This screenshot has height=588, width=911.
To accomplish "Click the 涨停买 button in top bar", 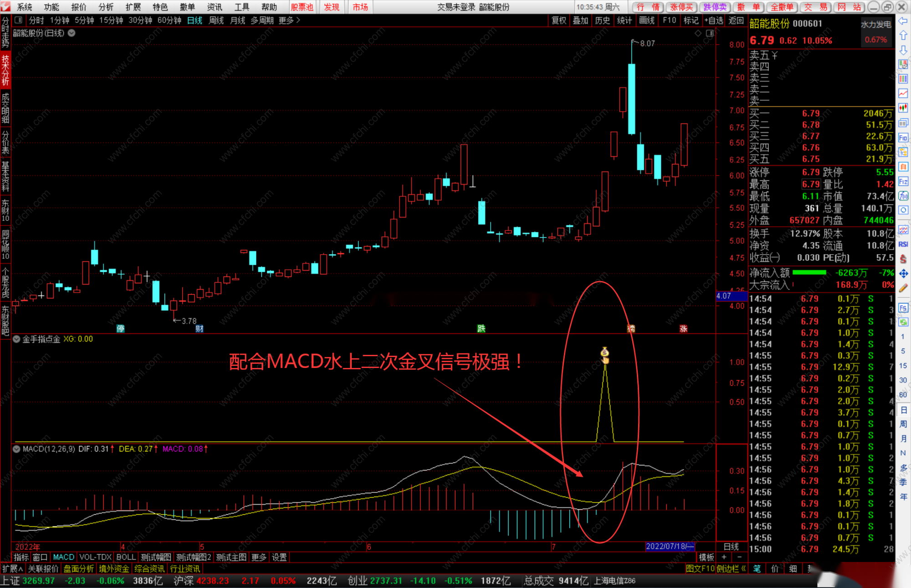I will 681,7.
